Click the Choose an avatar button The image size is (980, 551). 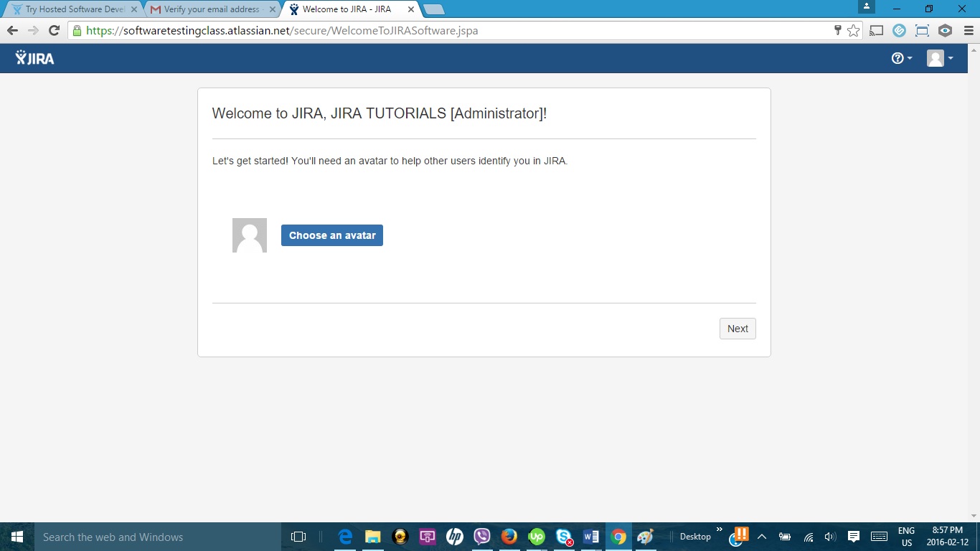click(332, 235)
